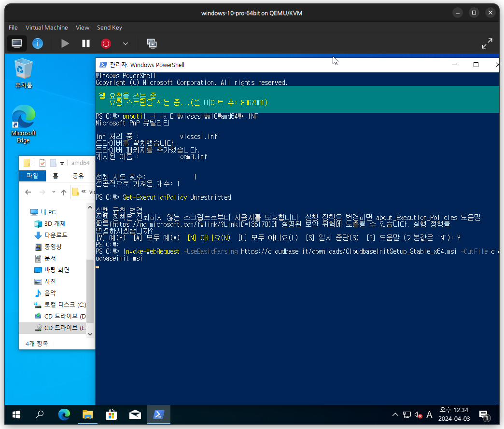504x429 pixels.
Task: Open the 파일 tab in Explorer
Action: [32, 176]
